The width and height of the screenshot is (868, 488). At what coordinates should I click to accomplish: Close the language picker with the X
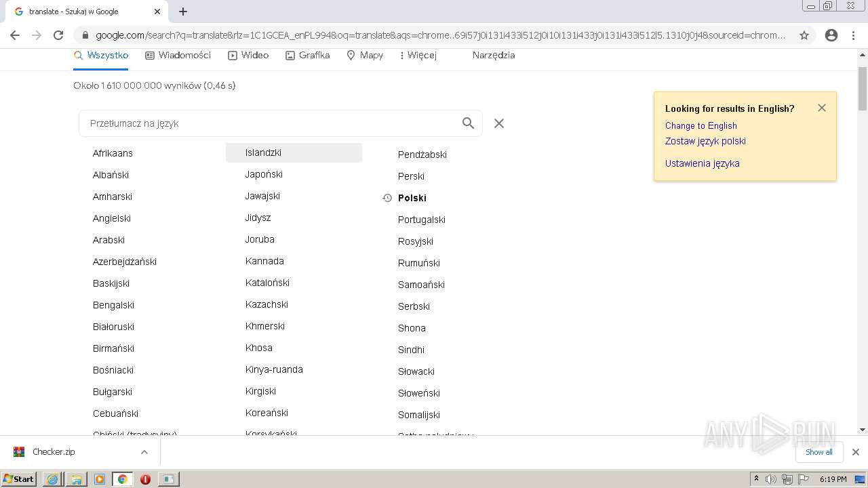[499, 123]
